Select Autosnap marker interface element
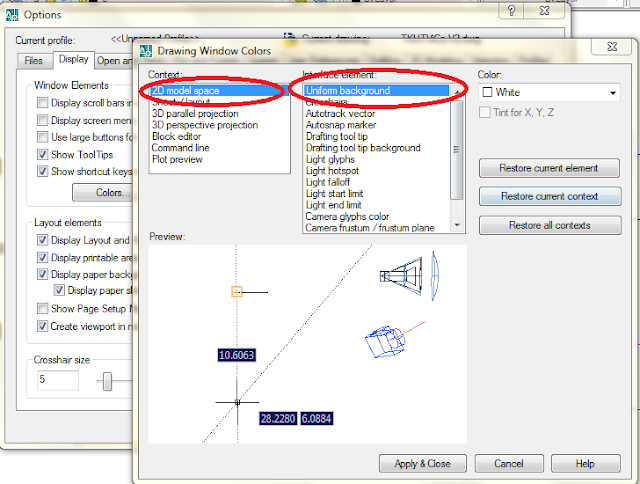This screenshot has width=640, height=484. [x=378, y=125]
